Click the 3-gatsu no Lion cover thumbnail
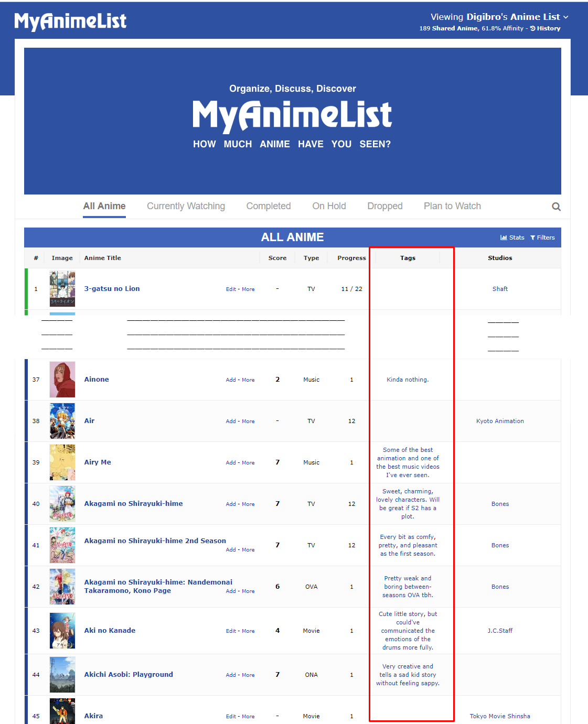 62,289
